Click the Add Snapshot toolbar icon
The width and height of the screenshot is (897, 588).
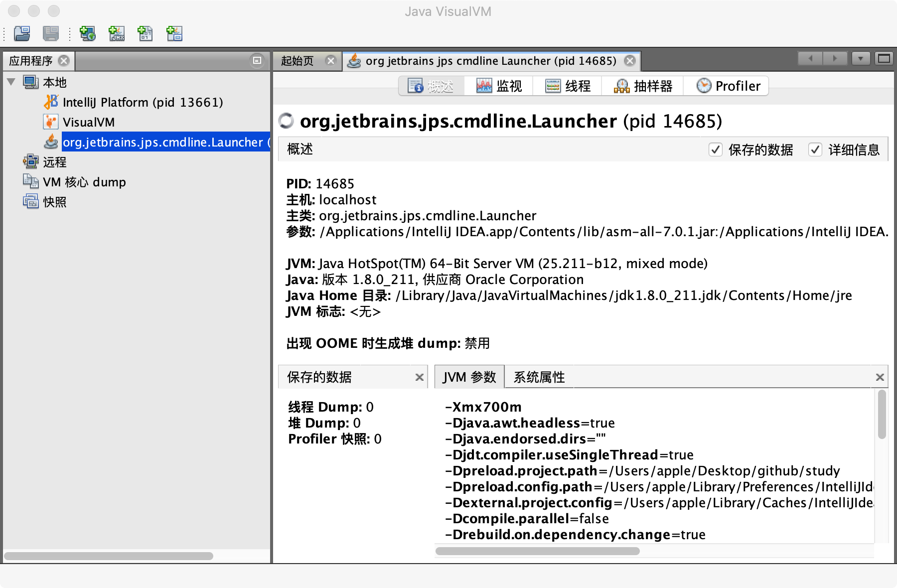click(174, 33)
